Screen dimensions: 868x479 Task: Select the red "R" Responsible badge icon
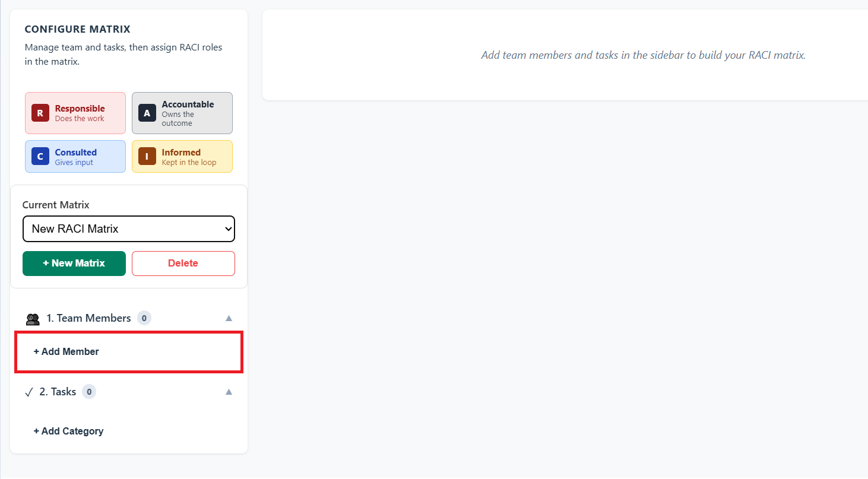click(x=40, y=112)
